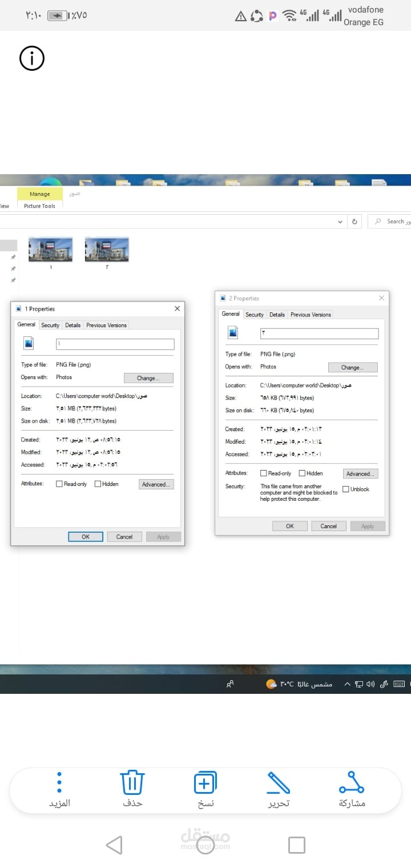411x868 pixels.
Task: Click the pen workspace tray icon
Action: 384,684
